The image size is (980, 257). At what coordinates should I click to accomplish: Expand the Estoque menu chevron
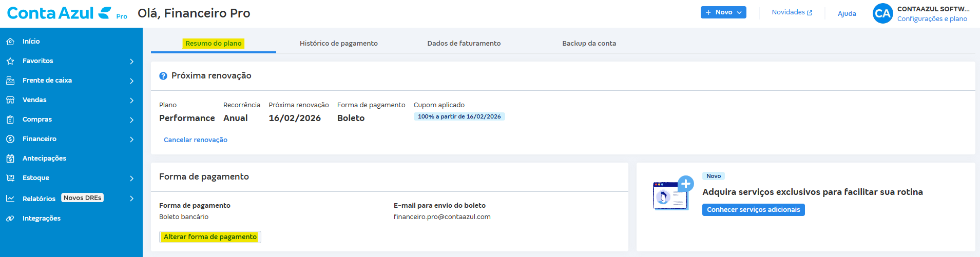pos(132,179)
